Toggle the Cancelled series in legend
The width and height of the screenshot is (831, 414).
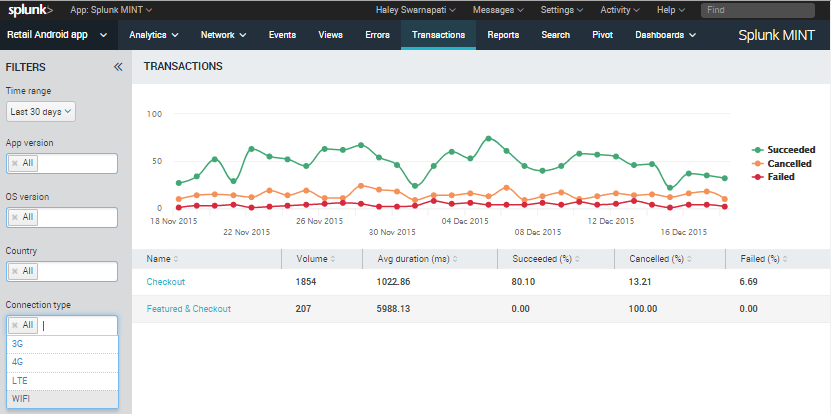783,163
